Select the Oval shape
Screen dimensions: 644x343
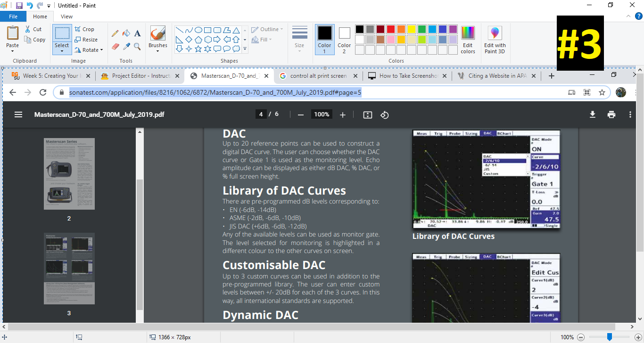point(198,30)
